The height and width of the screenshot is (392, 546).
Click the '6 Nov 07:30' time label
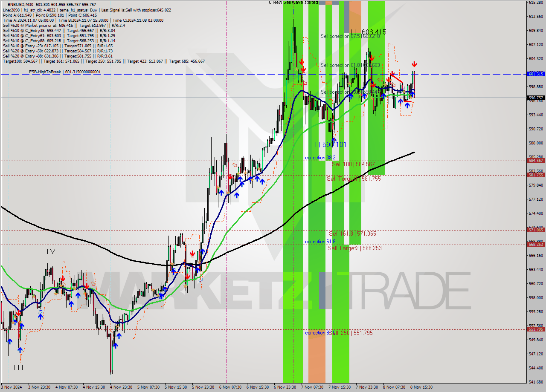[x=231, y=387]
